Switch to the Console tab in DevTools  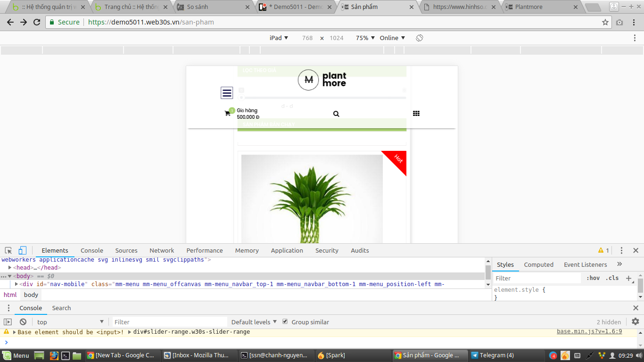coord(92,250)
